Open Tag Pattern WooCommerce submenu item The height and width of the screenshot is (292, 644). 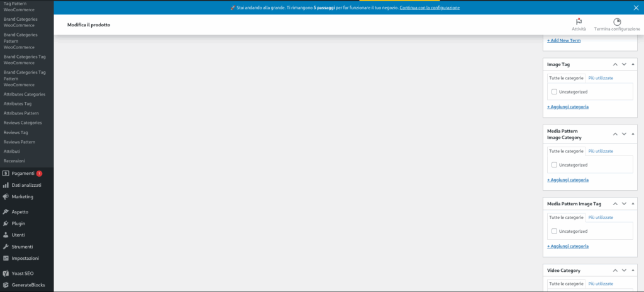pos(19,6)
